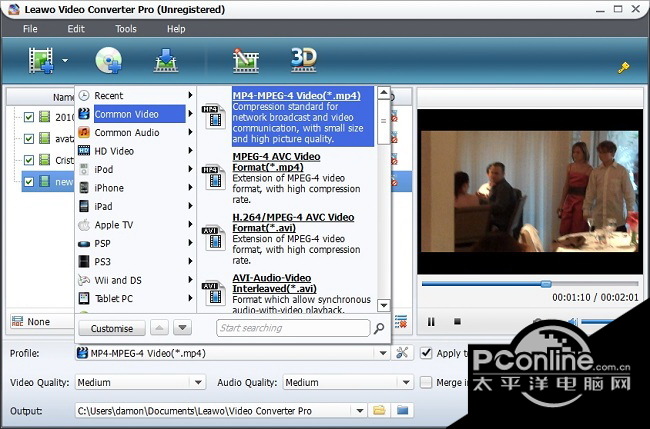Screen dimensions: 650x429
Task: Click the Recent clock icon
Action: (84, 95)
